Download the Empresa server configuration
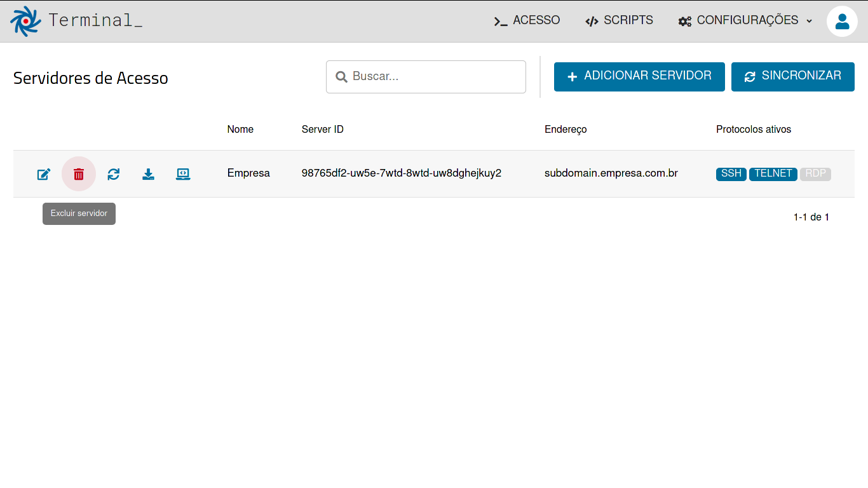The height and width of the screenshot is (488, 868). point(148,174)
